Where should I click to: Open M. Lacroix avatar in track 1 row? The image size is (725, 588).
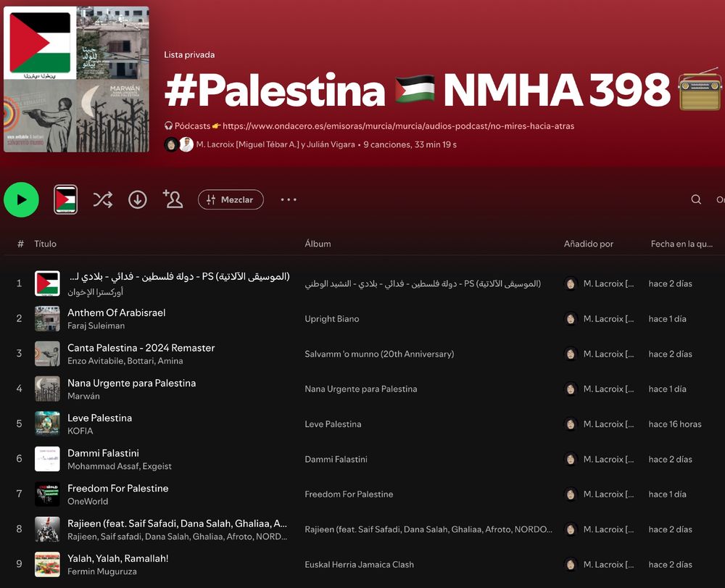tap(571, 283)
